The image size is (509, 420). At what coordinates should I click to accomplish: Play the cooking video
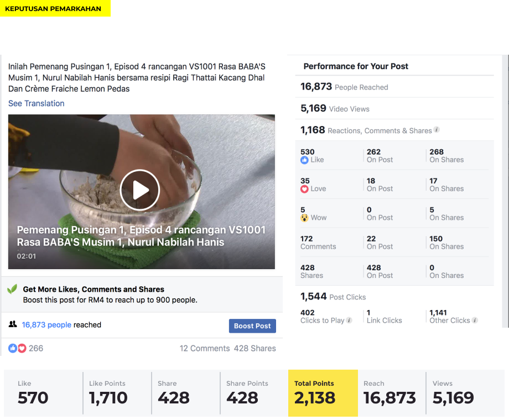click(139, 190)
